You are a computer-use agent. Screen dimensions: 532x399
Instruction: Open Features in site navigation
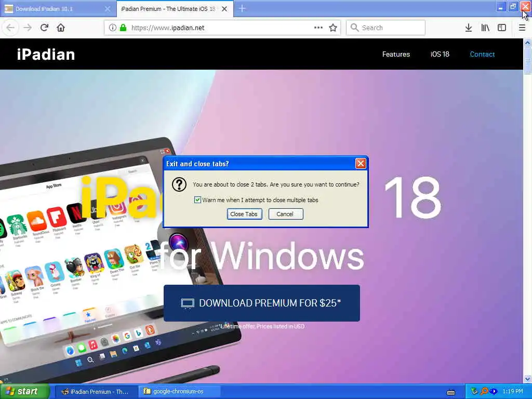coord(396,54)
